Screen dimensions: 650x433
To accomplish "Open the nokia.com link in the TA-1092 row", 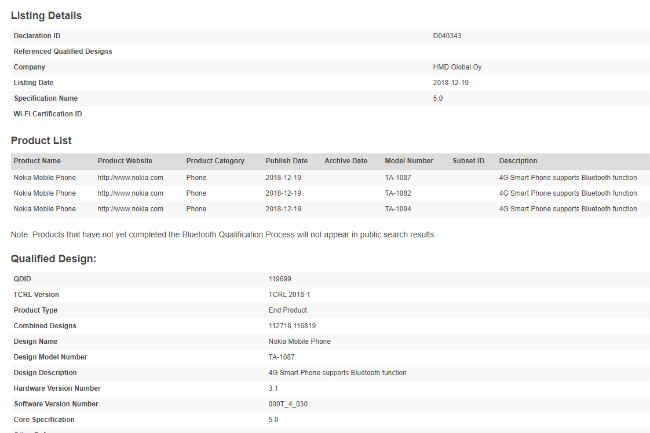I will [x=130, y=193].
